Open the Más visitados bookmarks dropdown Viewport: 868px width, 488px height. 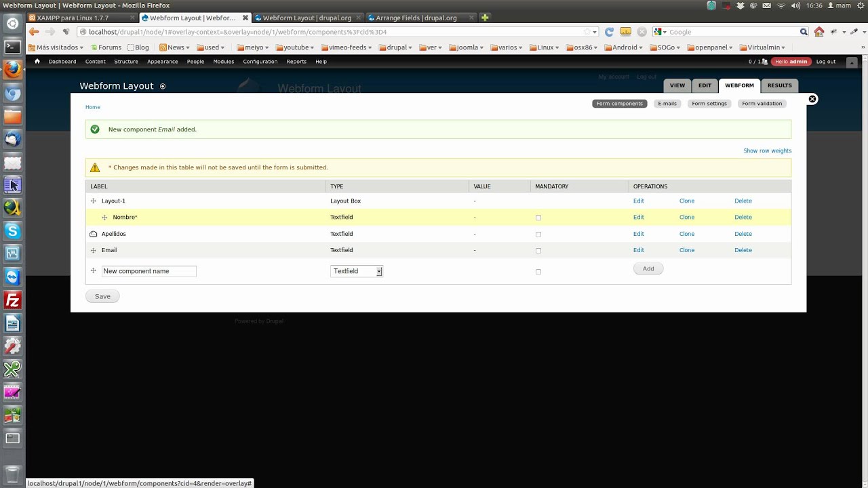tap(56, 47)
